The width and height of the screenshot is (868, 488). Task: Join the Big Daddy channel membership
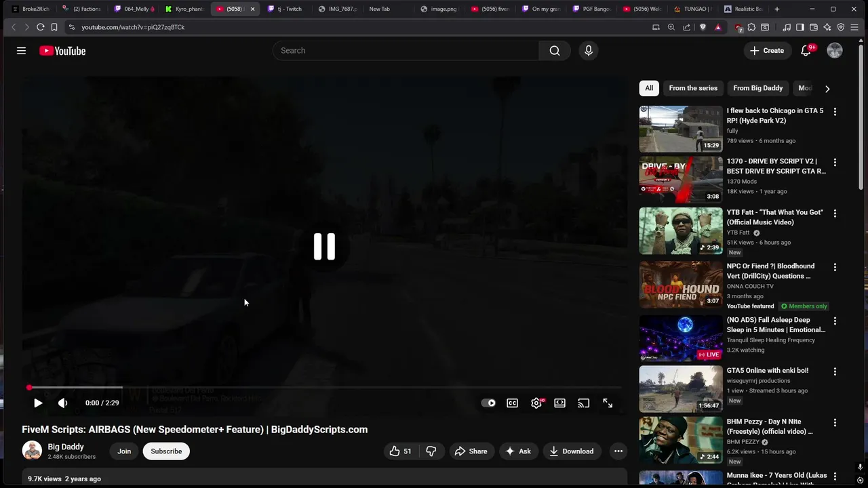124,451
